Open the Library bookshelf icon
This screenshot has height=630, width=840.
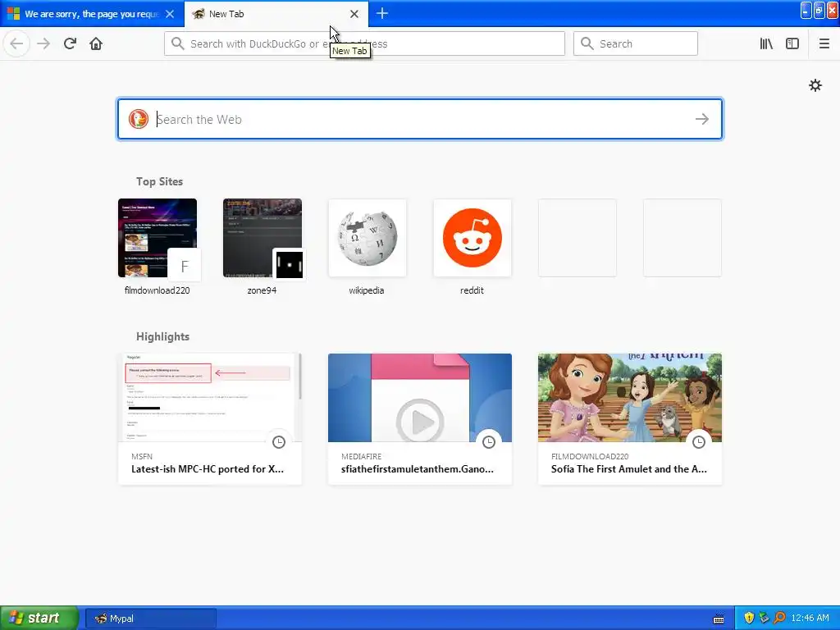(766, 43)
